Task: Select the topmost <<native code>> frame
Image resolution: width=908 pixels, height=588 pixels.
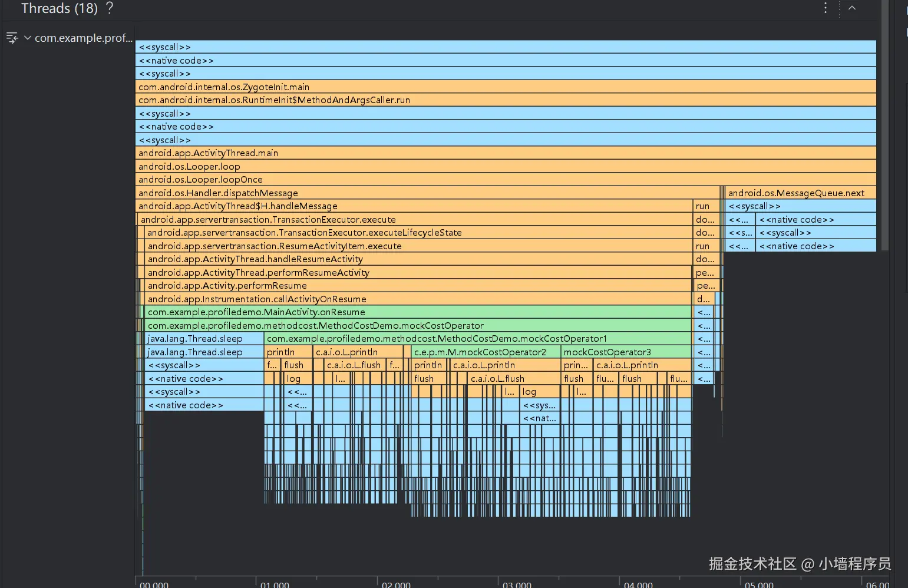Action: [506, 60]
